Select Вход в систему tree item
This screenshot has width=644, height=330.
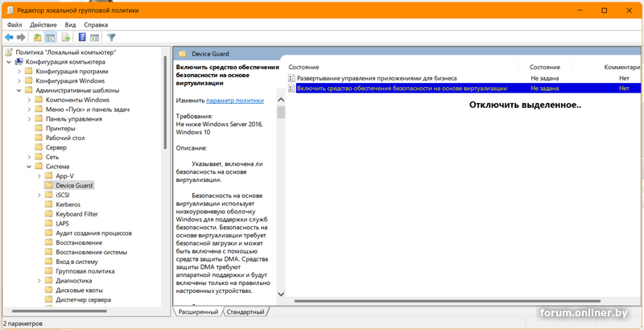click(76, 262)
